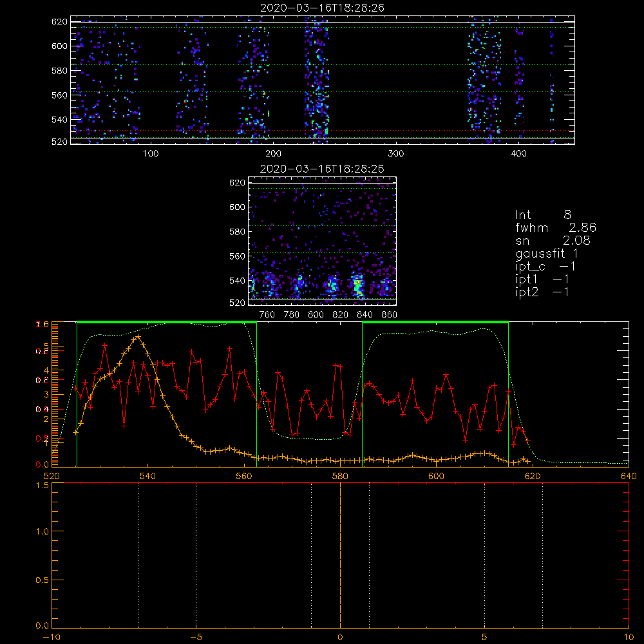Select the 'fwhm 2.86' readout text

pos(556,227)
